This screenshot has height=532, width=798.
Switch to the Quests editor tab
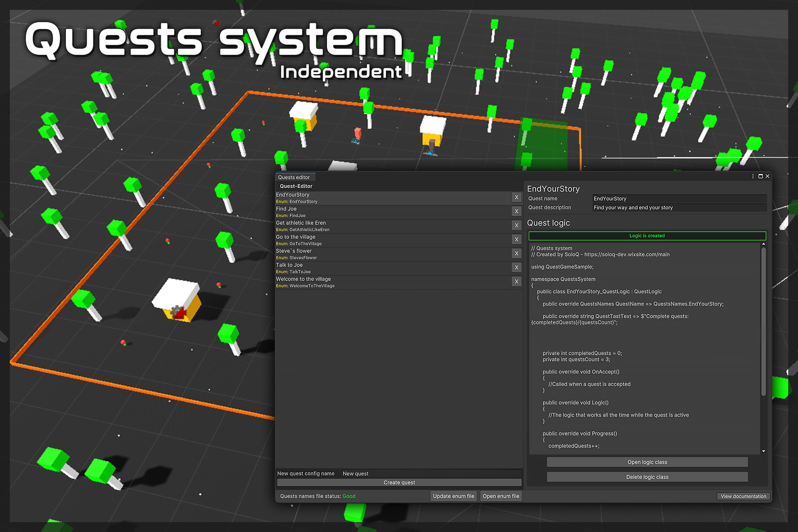click(x=294, y=177)
